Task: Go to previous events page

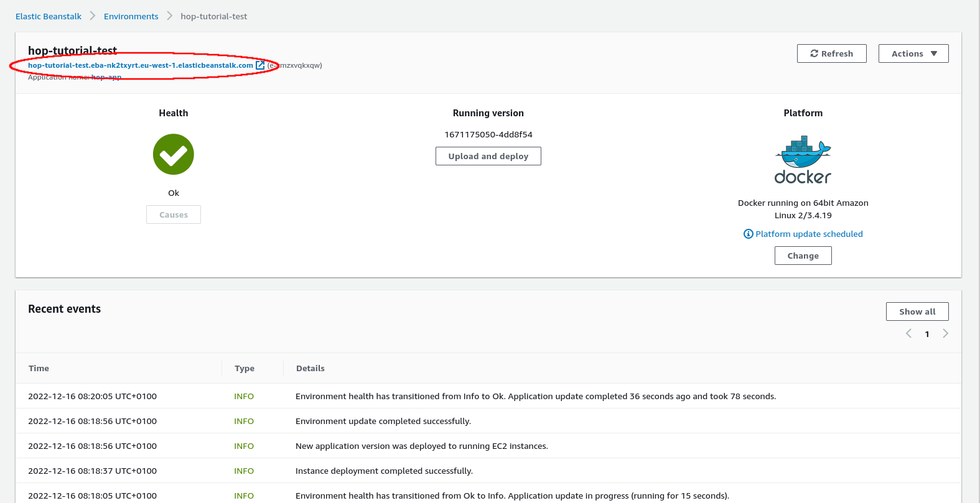Action: click(x=908, y=333)
